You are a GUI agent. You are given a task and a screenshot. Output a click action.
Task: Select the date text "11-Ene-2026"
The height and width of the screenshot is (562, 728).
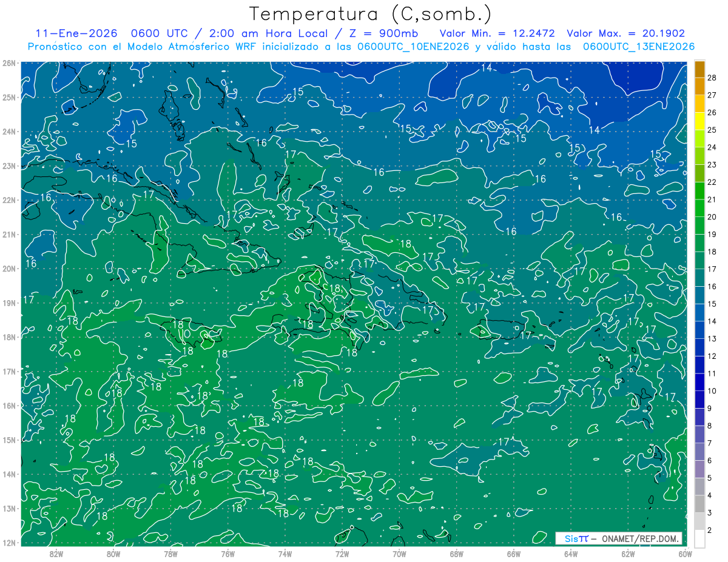76,34
